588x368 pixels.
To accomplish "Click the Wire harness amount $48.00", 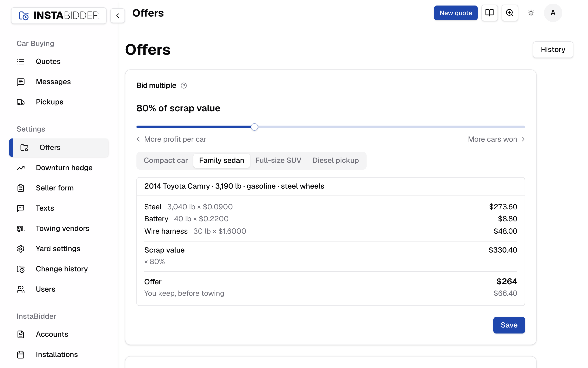I will [x=505, y=231].
